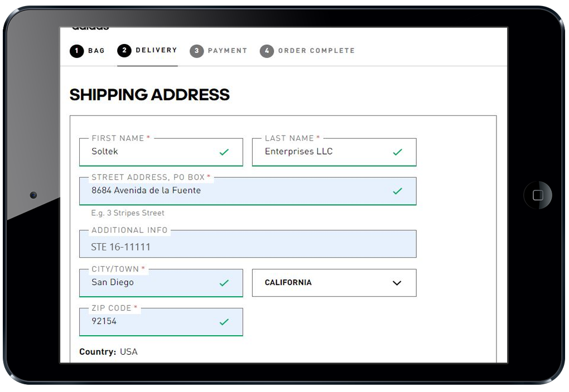Open the California state dropdown
Image resolution: width=569 pixels, height=392 pixels.
tap(334, 283)
